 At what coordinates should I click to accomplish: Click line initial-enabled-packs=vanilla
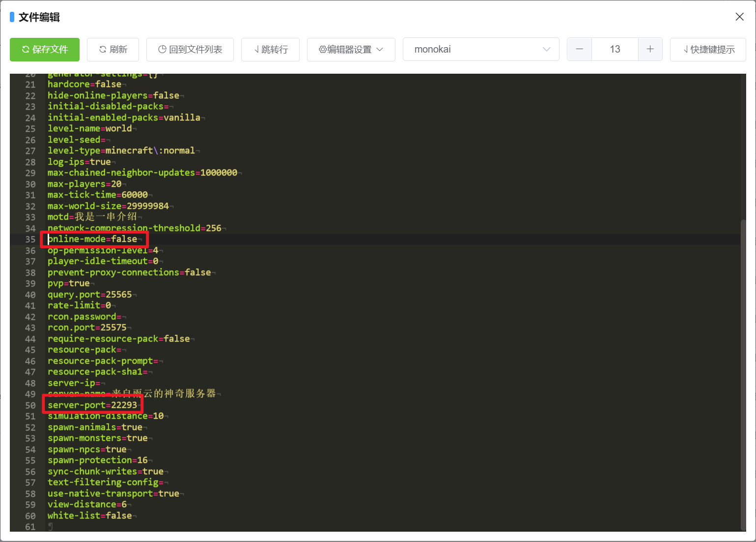[124, 118]
